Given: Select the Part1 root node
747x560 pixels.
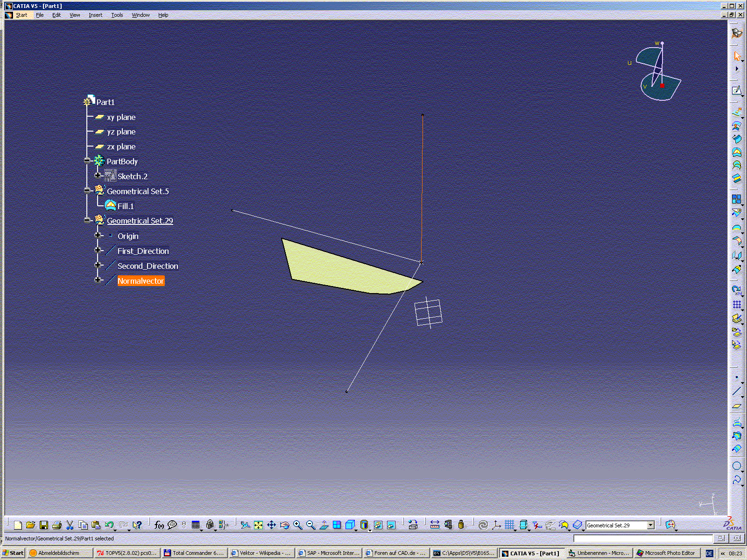Looking at the screenshot, I should point(105,102).
